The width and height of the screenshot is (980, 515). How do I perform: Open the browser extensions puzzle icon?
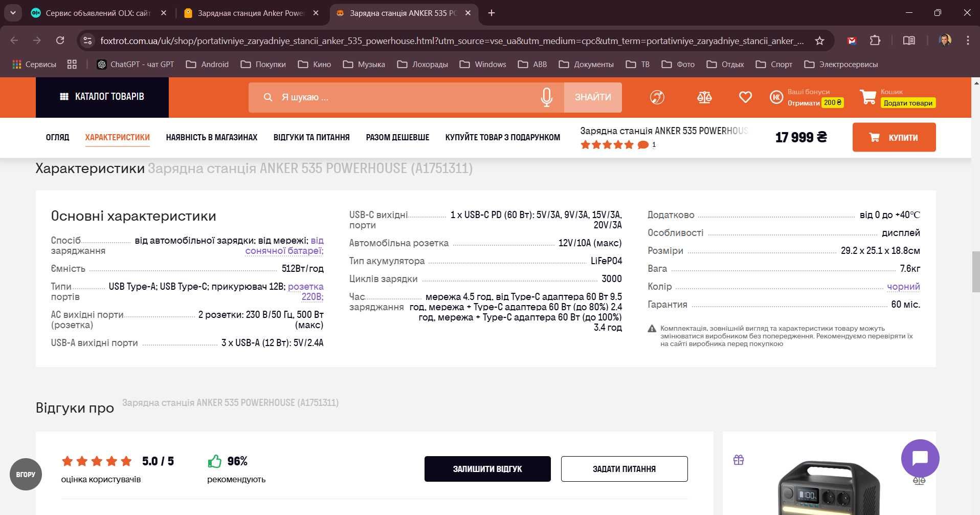(x=875, y=40)
